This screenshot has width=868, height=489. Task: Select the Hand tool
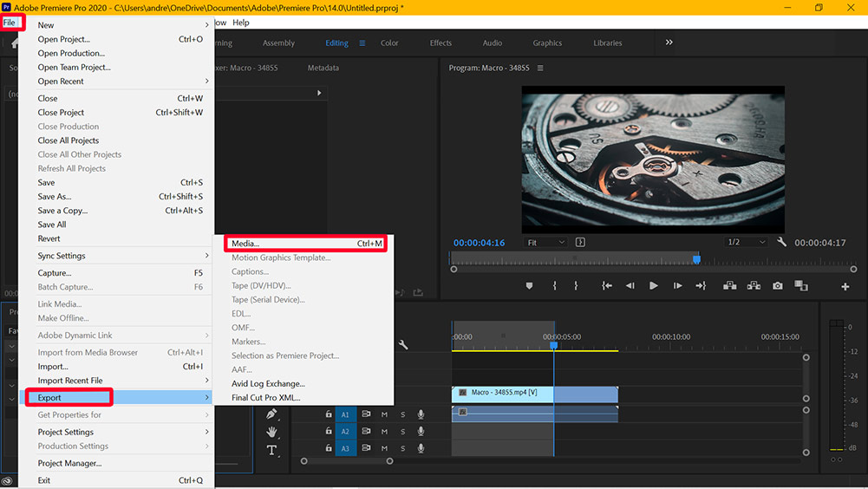point(271,432)
